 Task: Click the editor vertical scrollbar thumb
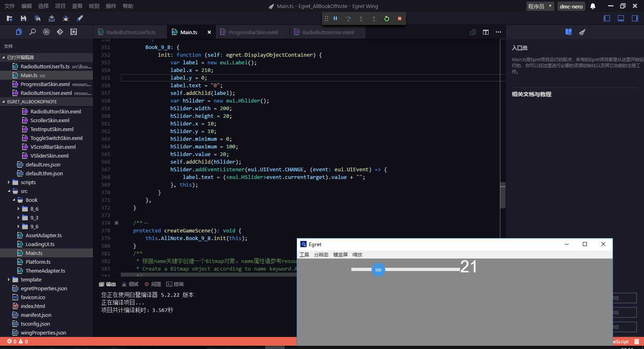coord(503,195)
